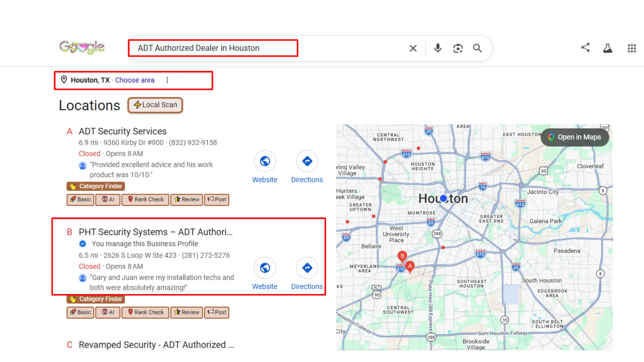Open search by image camera icon
Image resolution: width=644 pixels, height=362 pixels.
point(458,48)
